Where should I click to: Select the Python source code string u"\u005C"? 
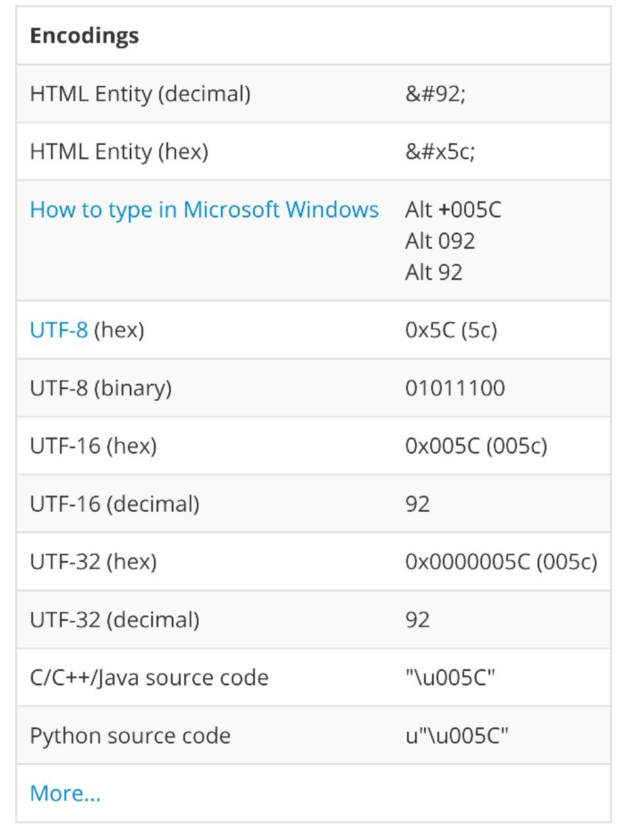pyautogui.click(x=457, y=736)
